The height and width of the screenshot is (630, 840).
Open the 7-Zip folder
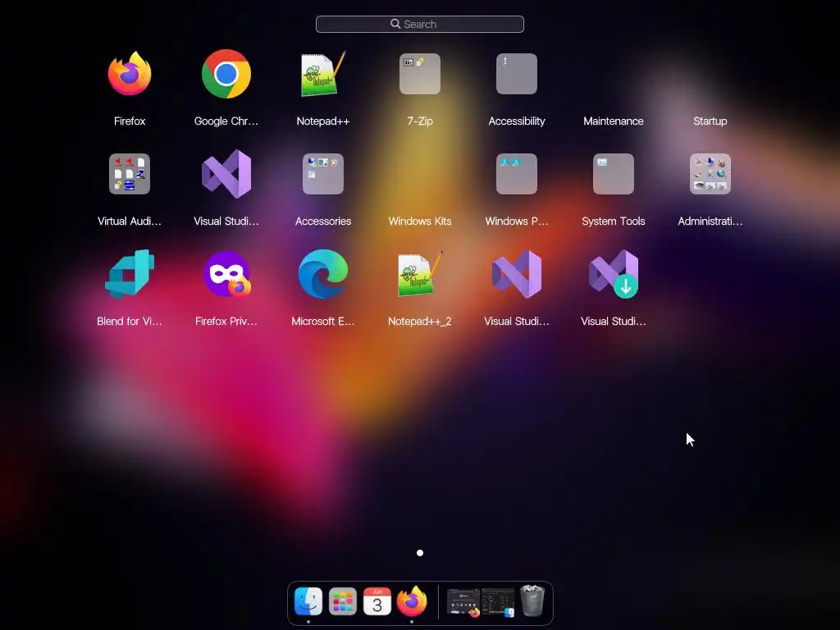click(420, 74)
